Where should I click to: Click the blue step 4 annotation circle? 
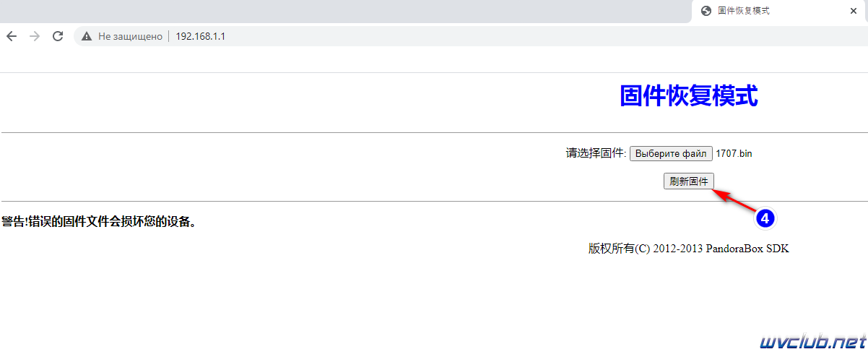pos(765,217)
